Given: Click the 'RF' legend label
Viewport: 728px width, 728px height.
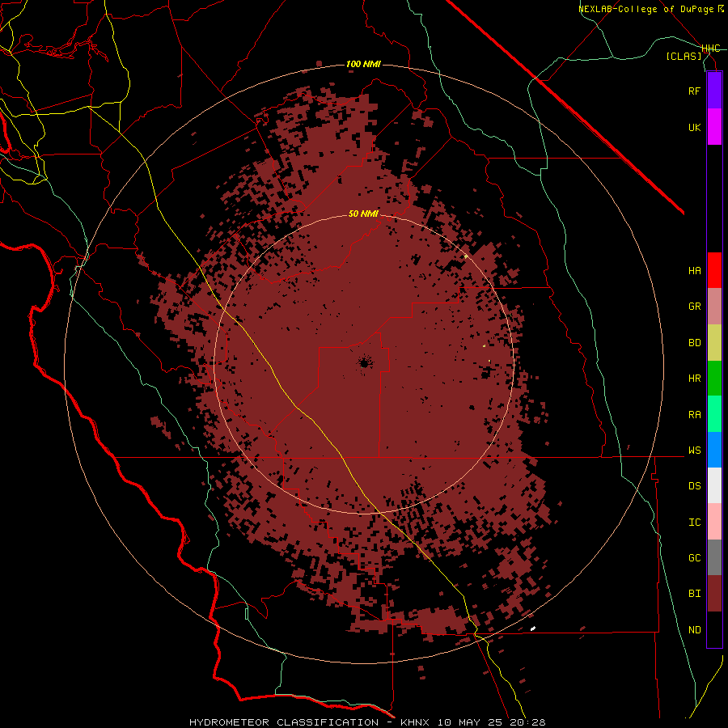Looking at the screenshot, I should coord(694,91).
